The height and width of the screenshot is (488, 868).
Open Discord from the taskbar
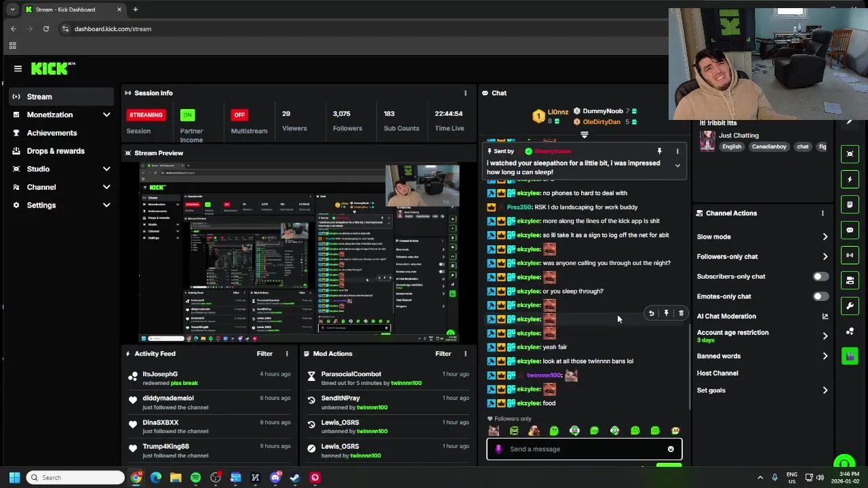(275, 478)
